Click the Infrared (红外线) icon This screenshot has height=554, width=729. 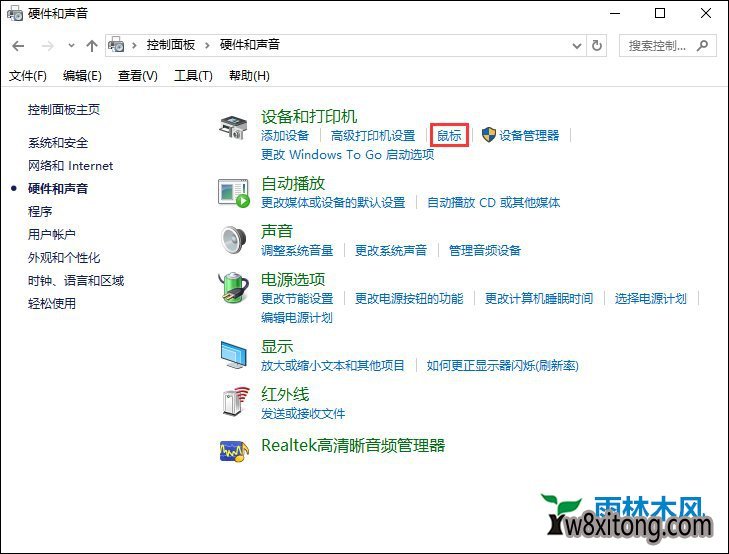[x=234, y=402]
